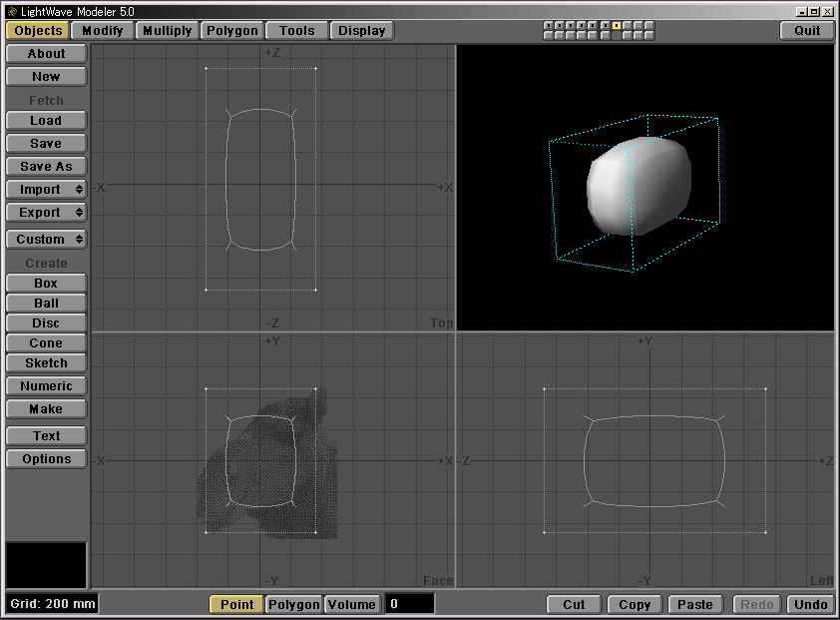Open the Display tab

click(x=361, y=30)
